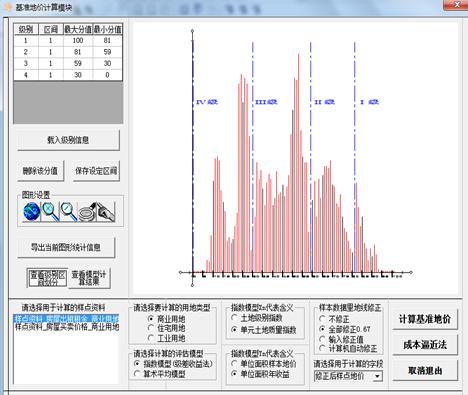Select the 样点资料_房屋买卖价格_商业用地 list item
468x395 pixels.
67,327
